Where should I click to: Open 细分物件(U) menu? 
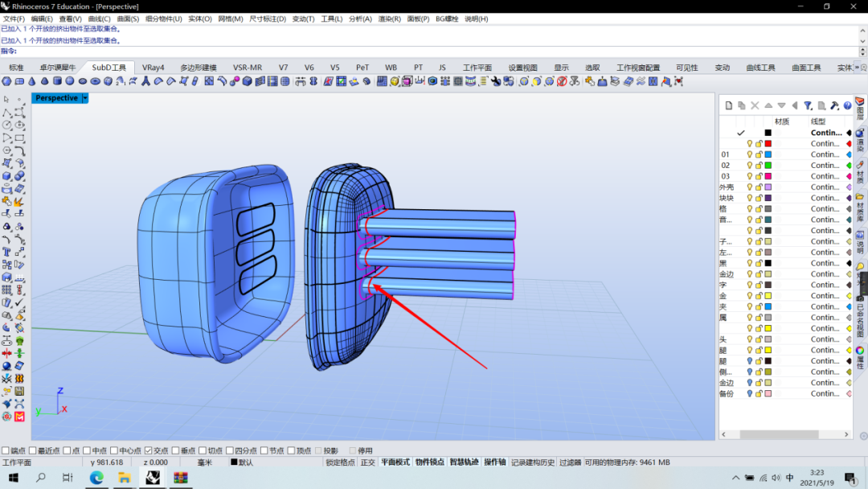pos(164,18)
